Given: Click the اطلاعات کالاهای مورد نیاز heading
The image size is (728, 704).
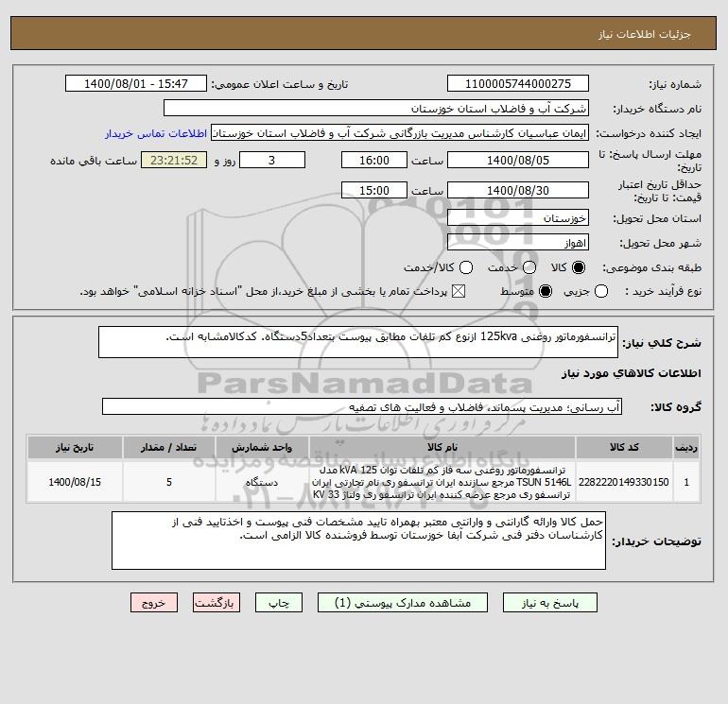Looking at the screenshot, I should click(x=631, y=373).
